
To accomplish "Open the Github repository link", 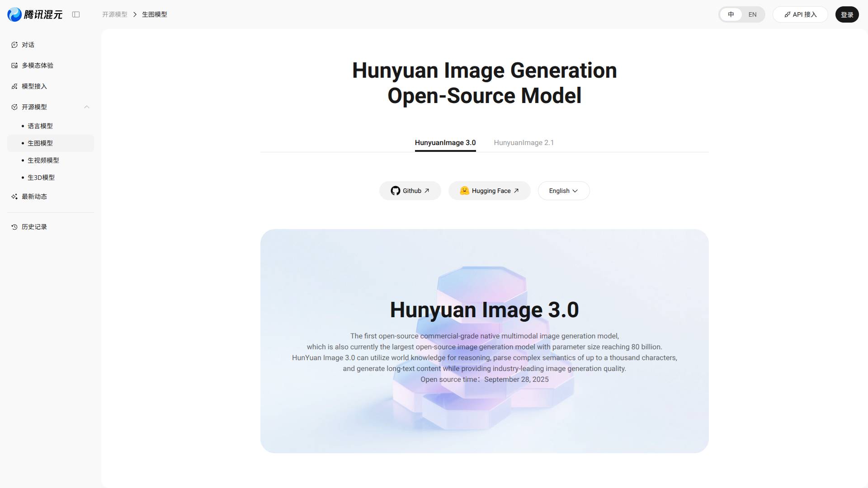I will (x=410, y=190).
